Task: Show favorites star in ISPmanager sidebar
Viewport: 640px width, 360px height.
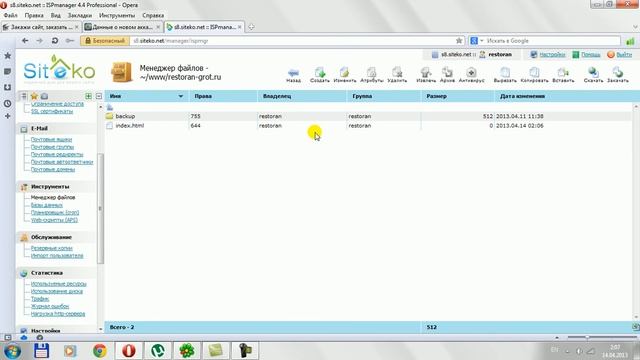Action: point(34,96)
